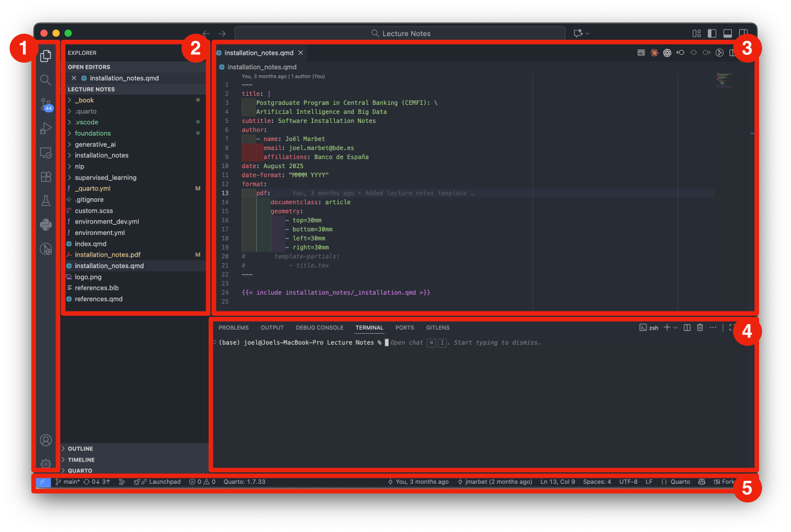Viewport: 791px width, 532px height.
Task: Open the Python icon in activity bar
Action: [x=46, y=225]
